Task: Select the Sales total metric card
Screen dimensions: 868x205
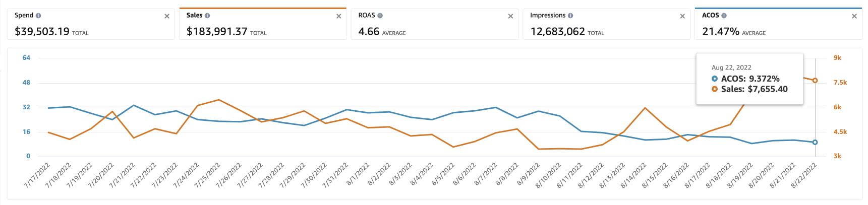Action: click(x=262, y=28)
